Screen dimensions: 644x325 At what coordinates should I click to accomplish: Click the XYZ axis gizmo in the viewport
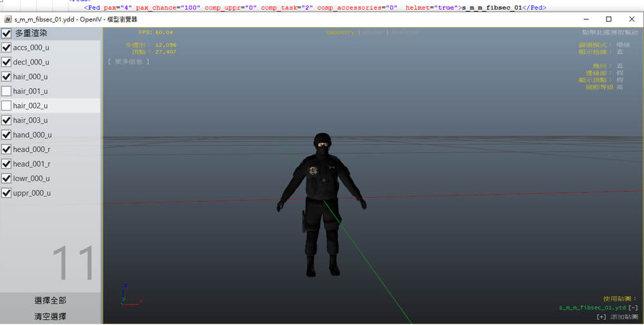(x=128, y=295)
